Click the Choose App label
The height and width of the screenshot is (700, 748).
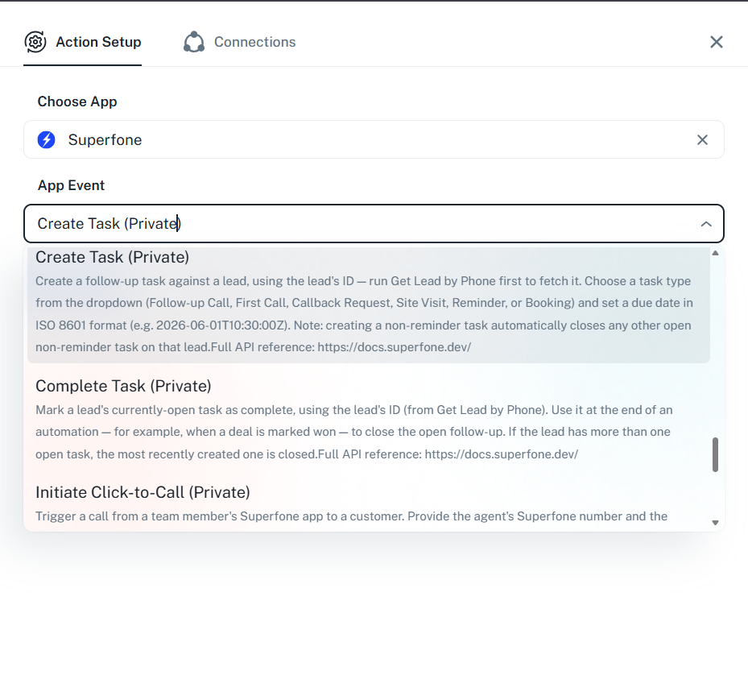tap(77, 101)
